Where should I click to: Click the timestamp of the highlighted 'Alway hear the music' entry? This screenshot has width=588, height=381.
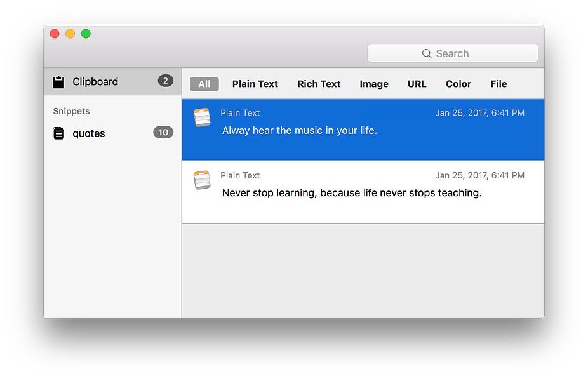pos(479,113)
